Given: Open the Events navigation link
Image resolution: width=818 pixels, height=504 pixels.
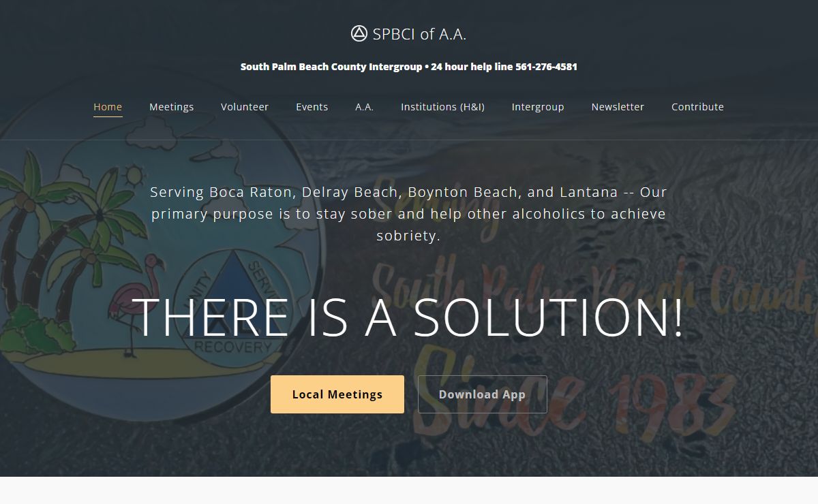Looking at the screenshot, I should pyautogui.click(x=312, y=107).
